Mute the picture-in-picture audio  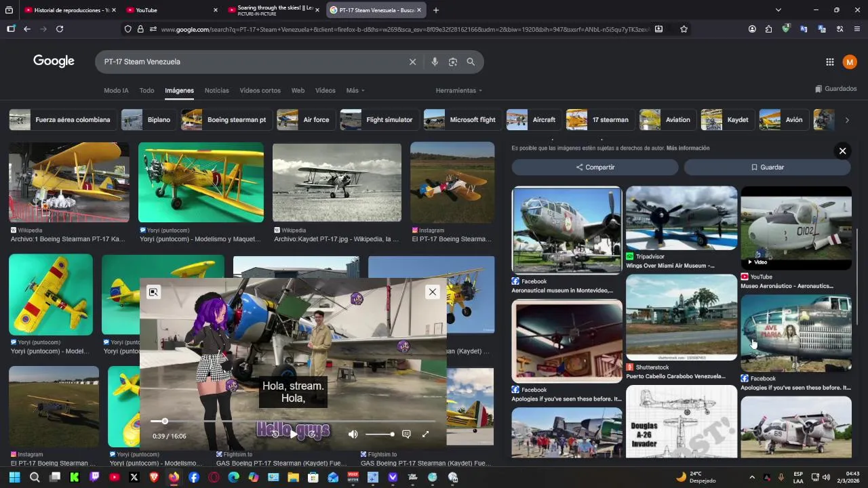(353, 434)
